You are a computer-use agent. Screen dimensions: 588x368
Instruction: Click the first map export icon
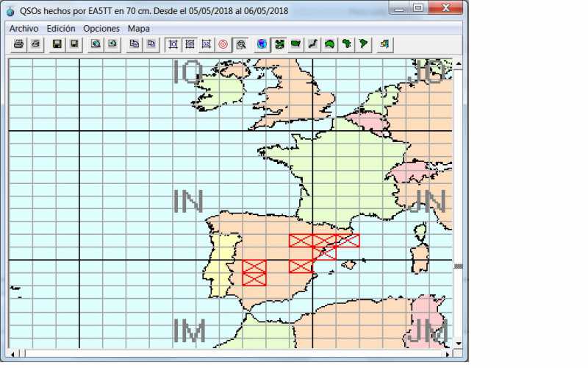pyautogui.click(x=96, y=44)
